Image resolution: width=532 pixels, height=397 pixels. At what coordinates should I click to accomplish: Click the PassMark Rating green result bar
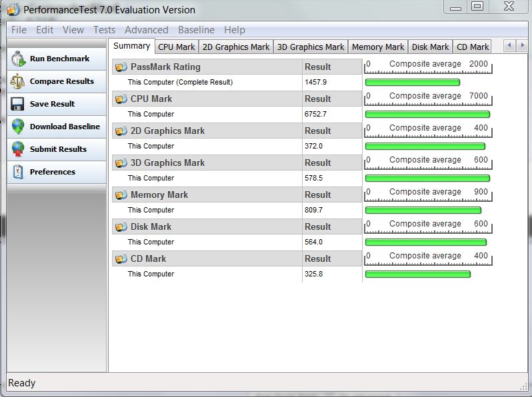coord(413,83)
